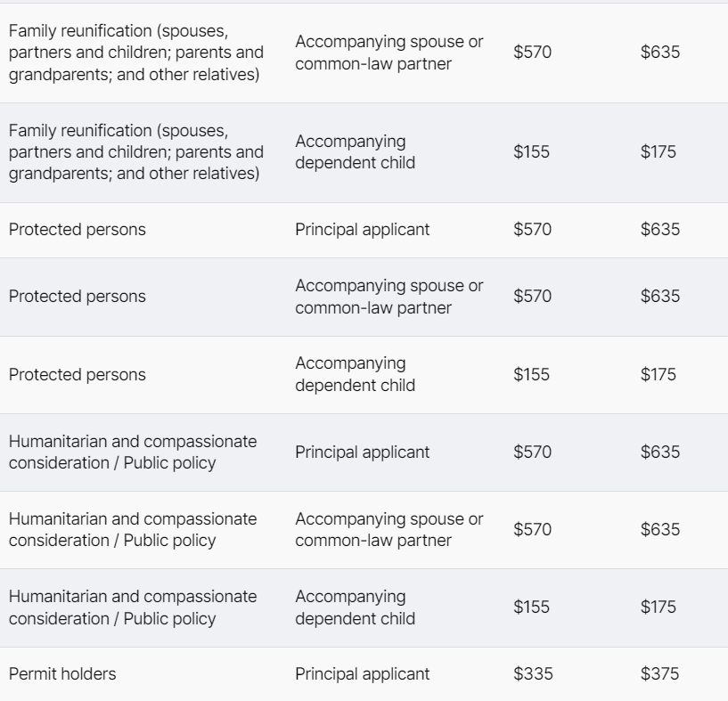Select $175 in Humanitarian dependent child row
The image size is (728, 701).
point(658,607)
